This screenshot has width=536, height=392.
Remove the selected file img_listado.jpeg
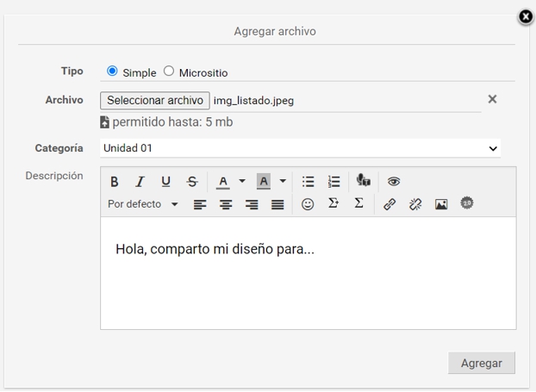coord(492,99)
